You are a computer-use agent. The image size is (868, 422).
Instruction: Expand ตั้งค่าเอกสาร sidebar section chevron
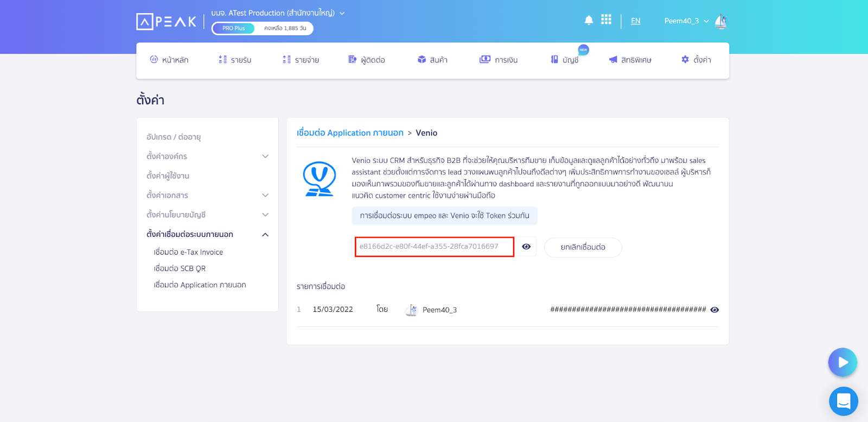(x=265, y=196)
